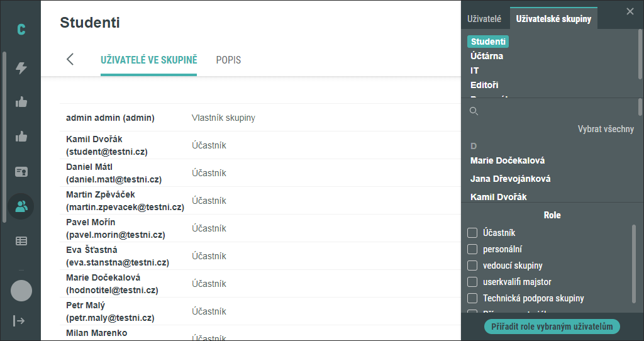The height and width of the screenshot is (341, 644).
Task: Click the Studenti page heading
Action: click(90, 22)
